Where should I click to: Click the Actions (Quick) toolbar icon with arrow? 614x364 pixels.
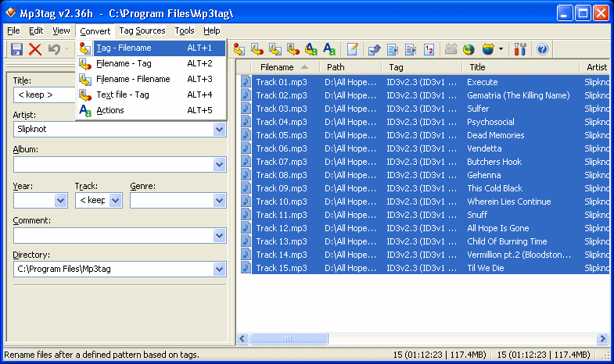point(311,49)
